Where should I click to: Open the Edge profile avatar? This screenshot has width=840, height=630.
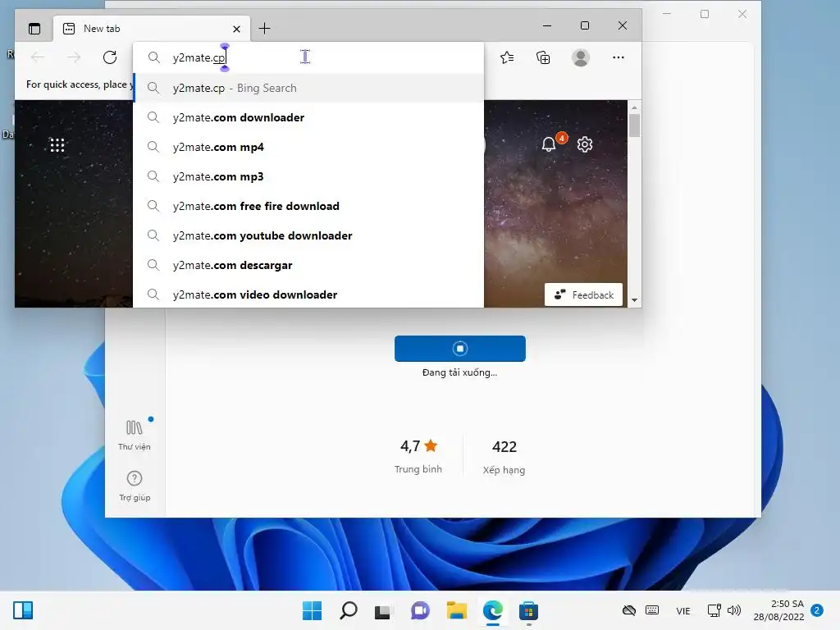[x=581, y=57]
